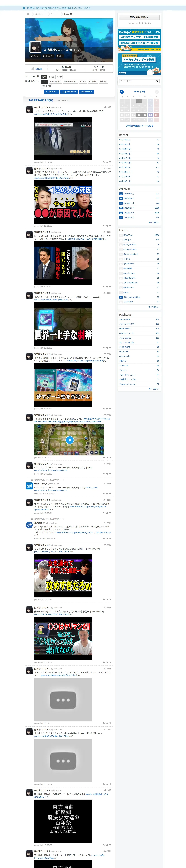Screen dimensions: 186x868
Task: Select the 通常 sort order option
Action: click(x=44, y=77)
